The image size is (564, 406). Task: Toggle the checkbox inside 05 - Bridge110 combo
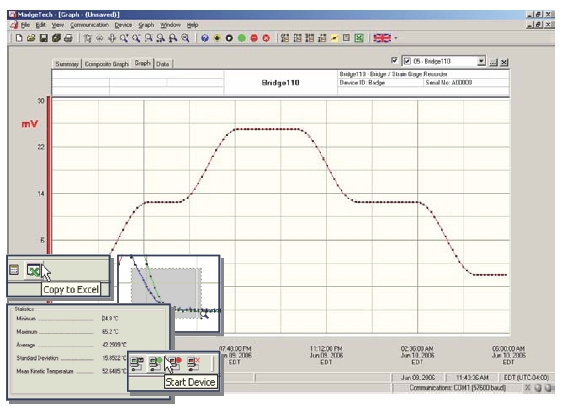coord(407,61)
